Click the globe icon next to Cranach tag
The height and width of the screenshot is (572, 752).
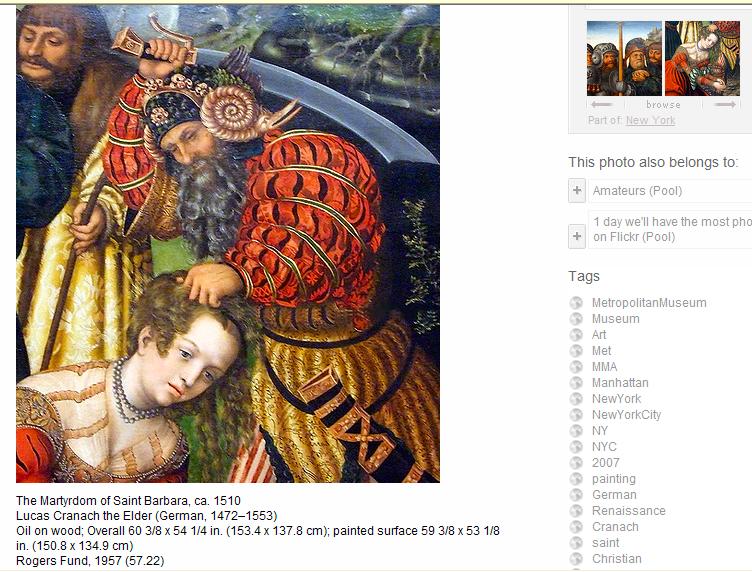pyautogui.click(x=576, y=527)
